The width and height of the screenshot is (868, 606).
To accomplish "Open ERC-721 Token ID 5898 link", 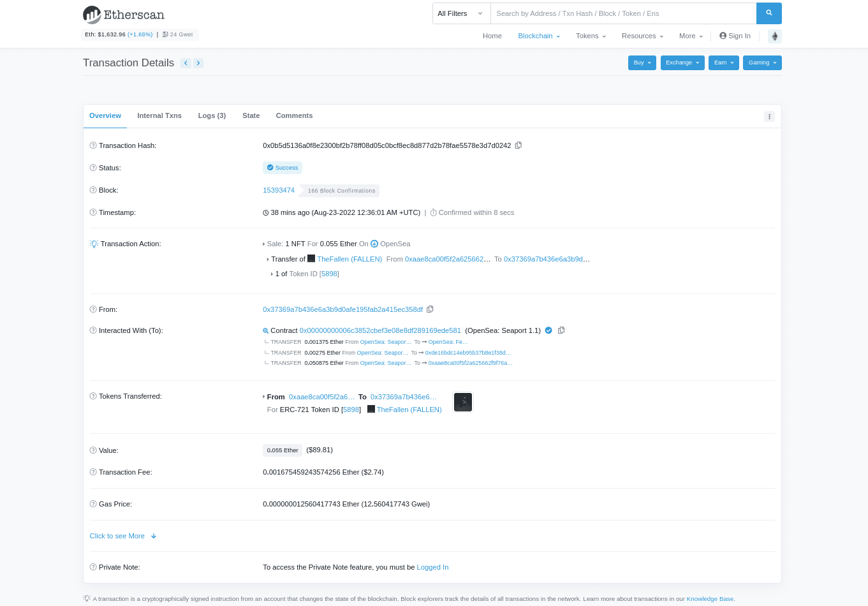I will [351, 410].
